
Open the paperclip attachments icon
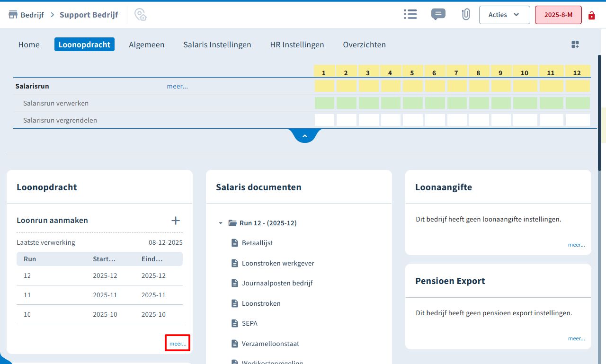coord(466,15)
